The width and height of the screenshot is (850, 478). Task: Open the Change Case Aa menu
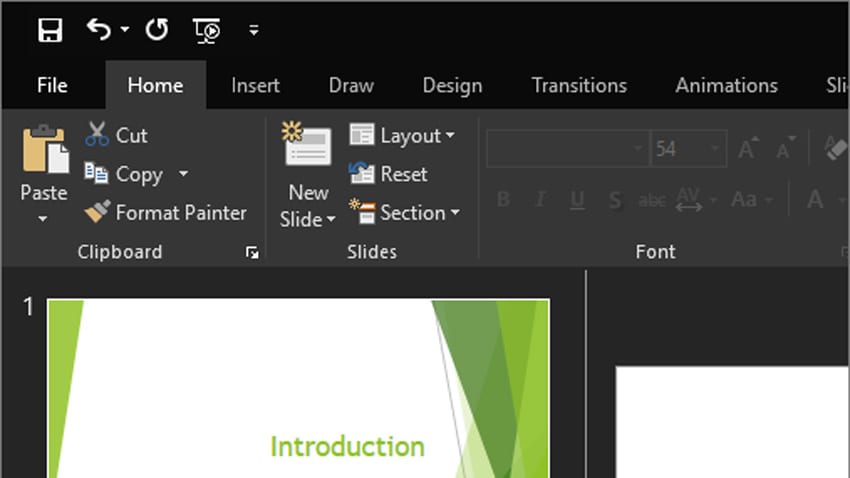[751, 200]
